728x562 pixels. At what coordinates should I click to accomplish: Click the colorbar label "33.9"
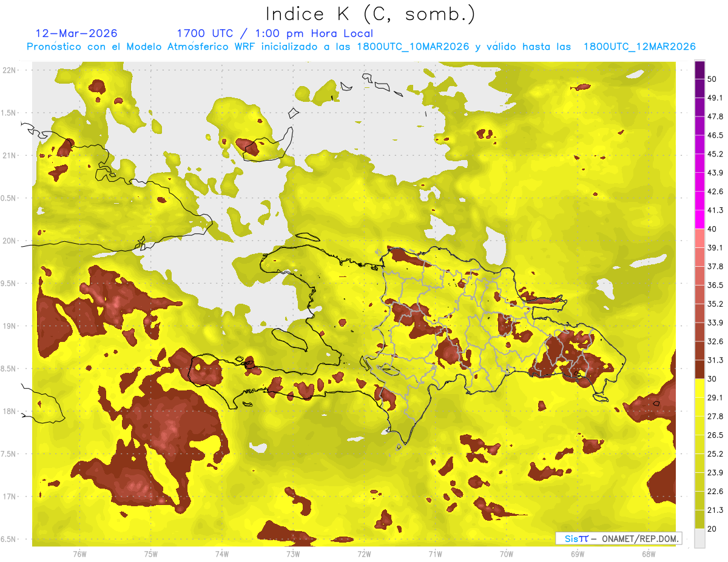715,323
